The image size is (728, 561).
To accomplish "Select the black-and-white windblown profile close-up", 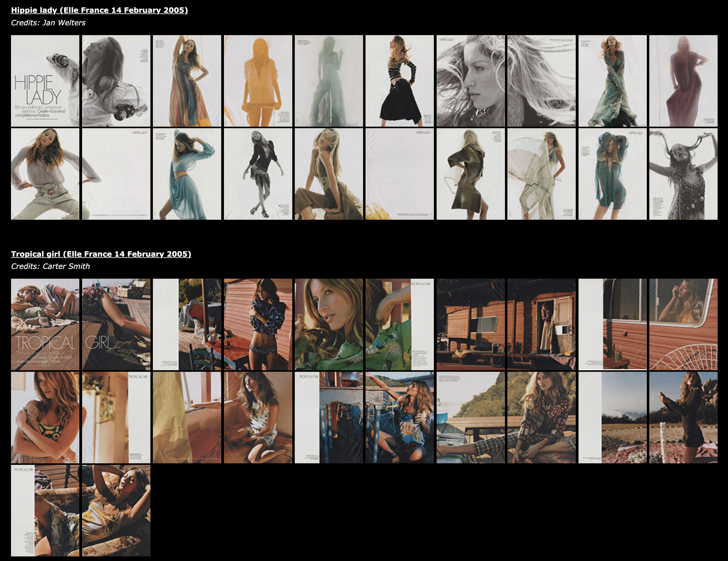I will tap(470, 81).
